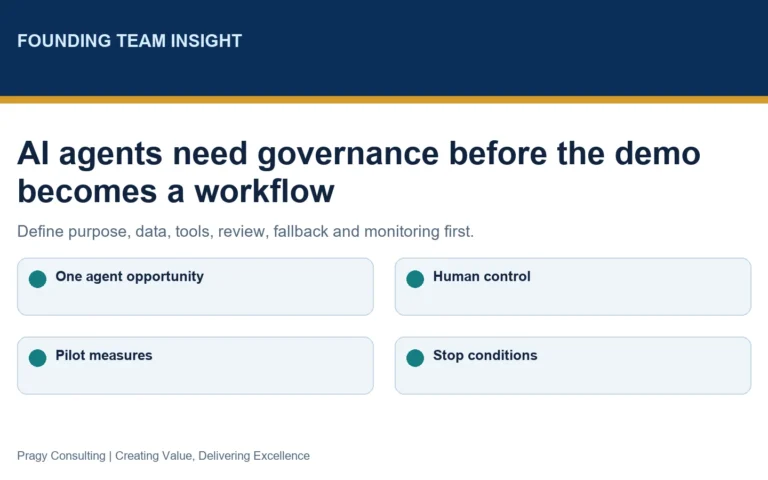Click the subtitle starting Define purpose, data
The width and height of the screenshot is (768, 480).
245,231
